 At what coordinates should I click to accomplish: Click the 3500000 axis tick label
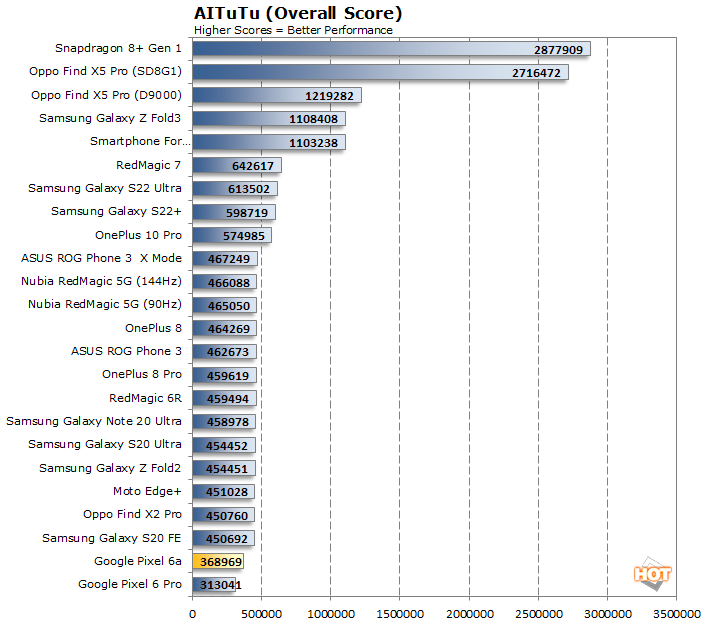coord(677,614)
